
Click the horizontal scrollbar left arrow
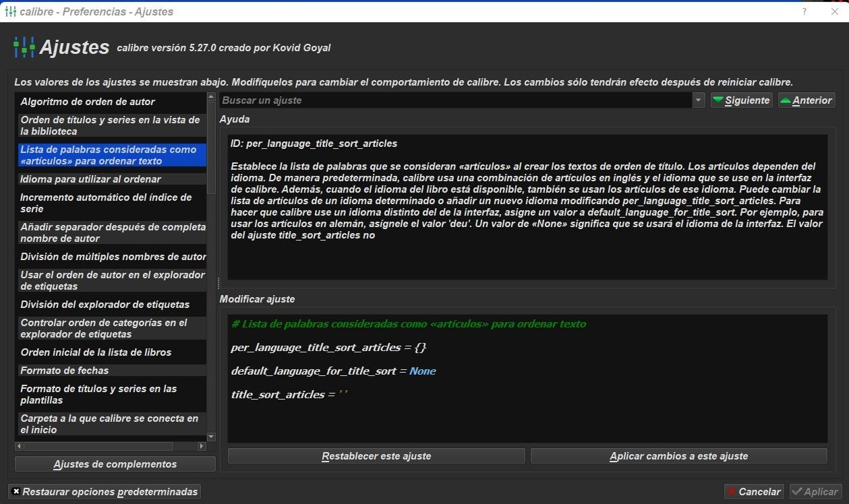pos(19,446)
